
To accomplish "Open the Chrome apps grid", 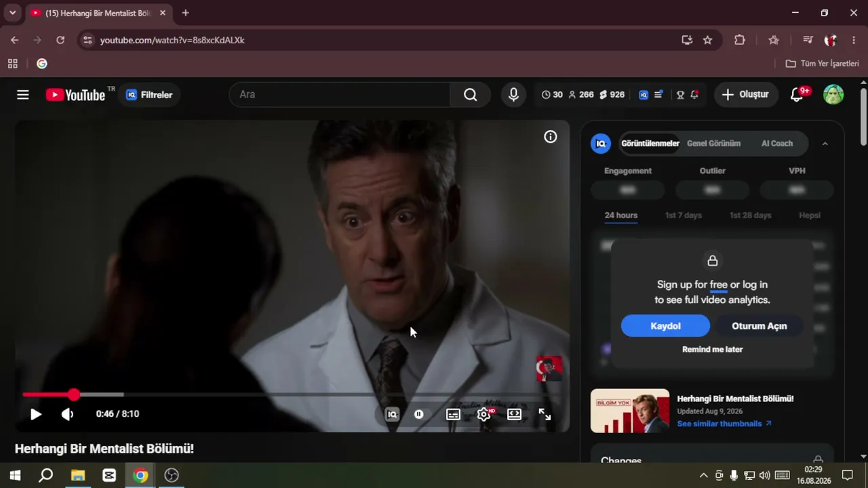I will click(x=12, y=64).
